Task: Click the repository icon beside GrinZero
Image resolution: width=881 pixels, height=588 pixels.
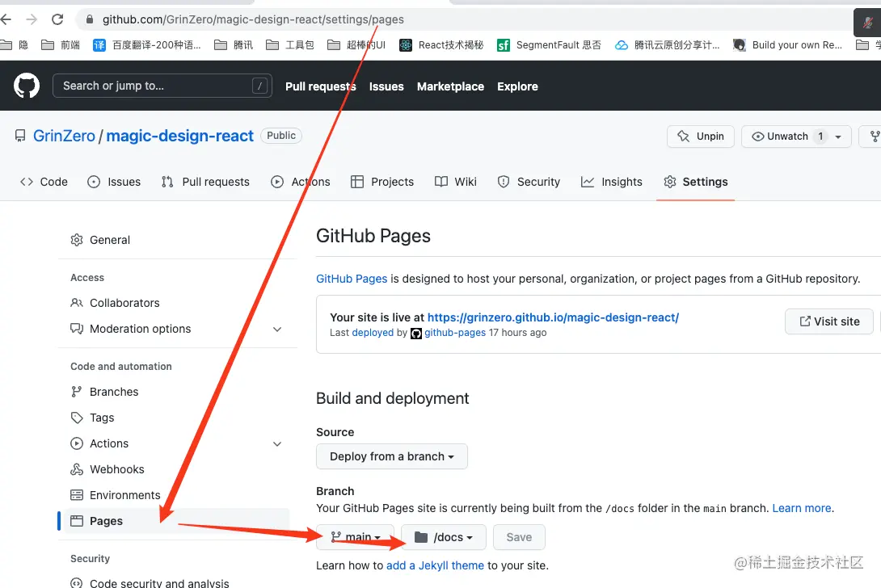Action: coord(20,136)
